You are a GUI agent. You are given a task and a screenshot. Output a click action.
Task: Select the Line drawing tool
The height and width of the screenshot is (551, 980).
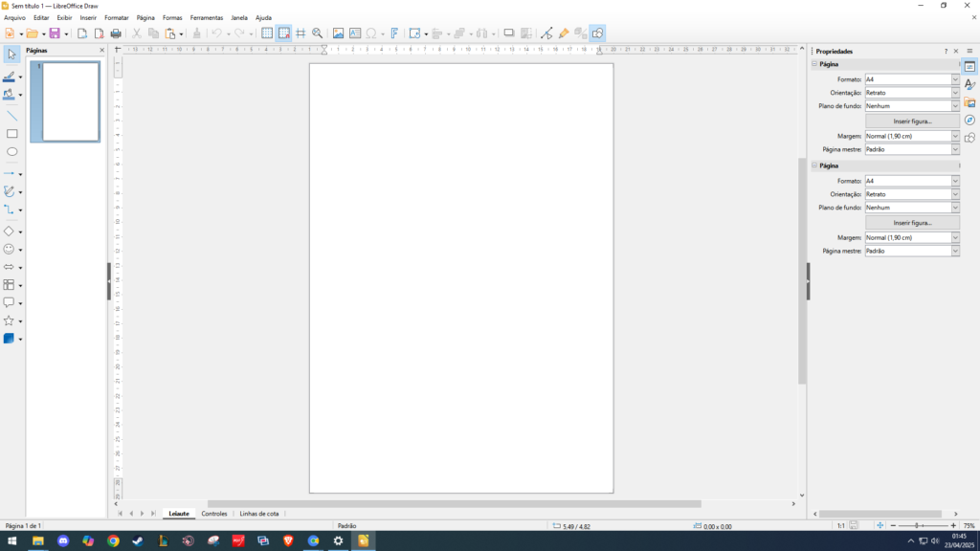pyautogui.click(x=11, y=115)
